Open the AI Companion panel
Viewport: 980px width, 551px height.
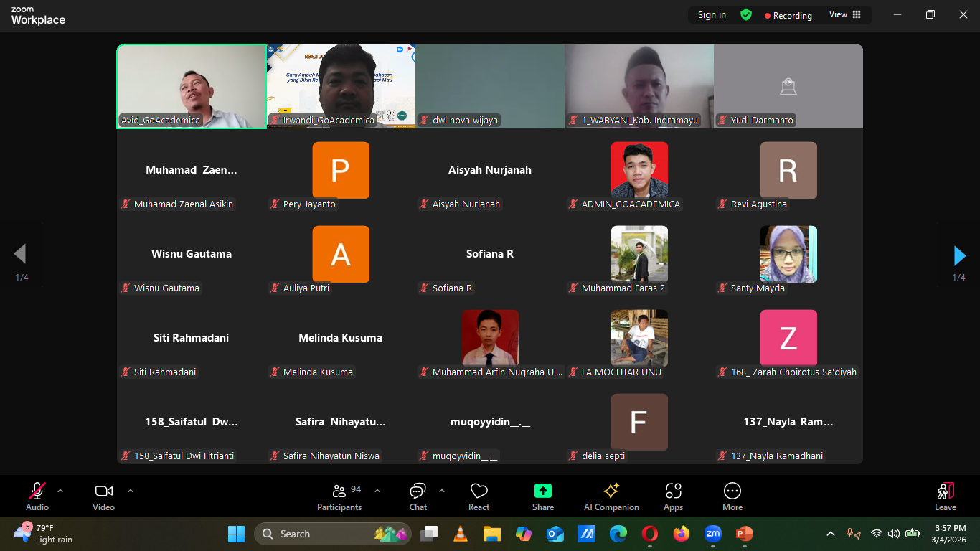611,496
